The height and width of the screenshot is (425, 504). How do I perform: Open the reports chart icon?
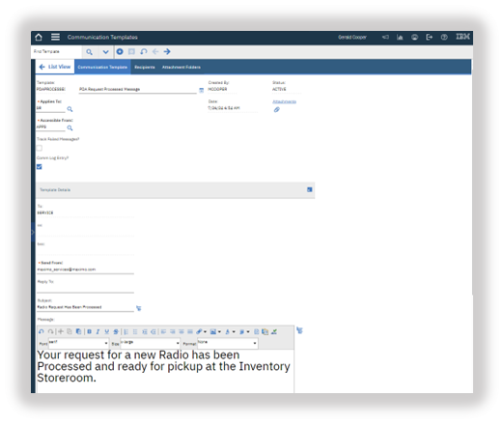pos(400,38)
